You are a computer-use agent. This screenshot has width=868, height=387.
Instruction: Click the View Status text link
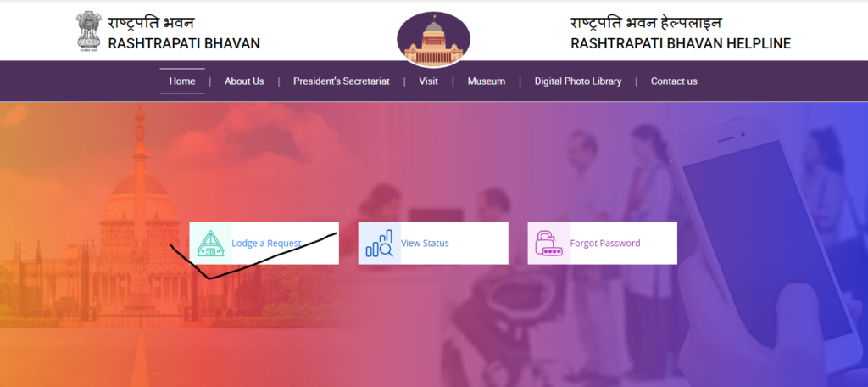(x=425, y=243)
